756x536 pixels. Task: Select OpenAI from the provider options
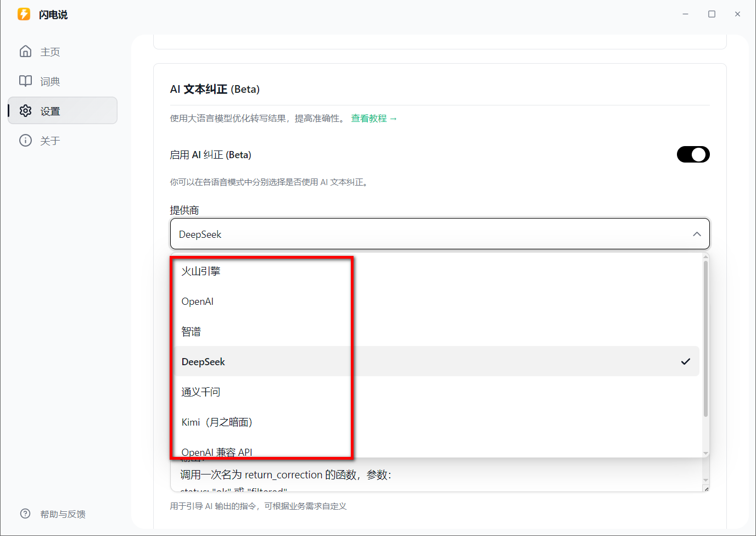[x=197, y=301]
